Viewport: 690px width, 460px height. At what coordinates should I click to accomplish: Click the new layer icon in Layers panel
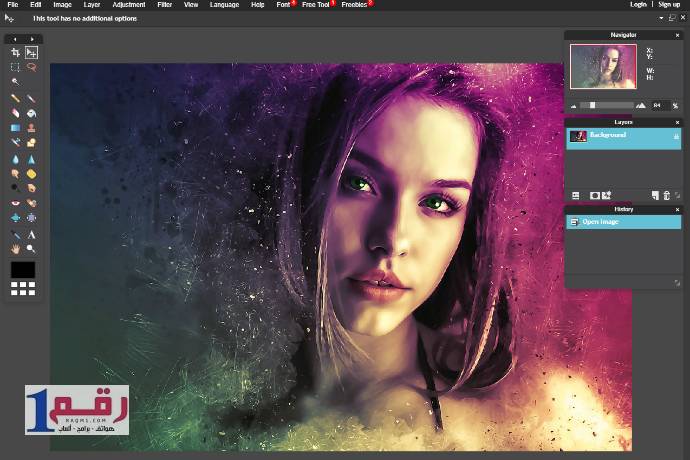pyautogui.click(x=655, y=195)
